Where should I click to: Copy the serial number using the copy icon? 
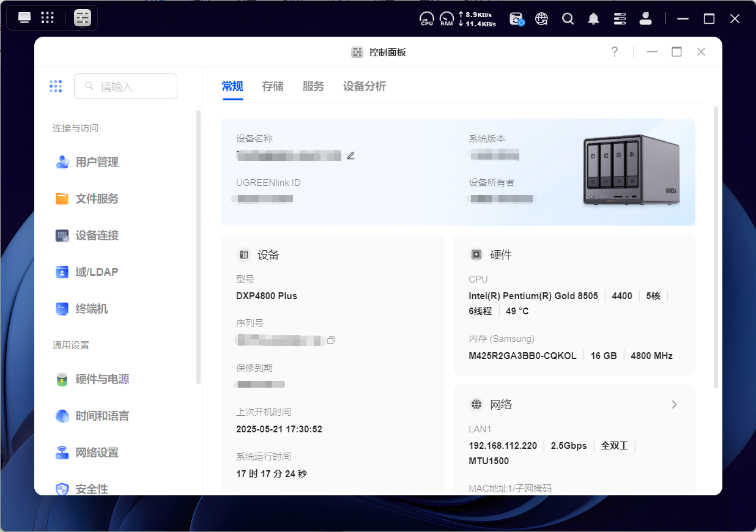click(331, 339)
